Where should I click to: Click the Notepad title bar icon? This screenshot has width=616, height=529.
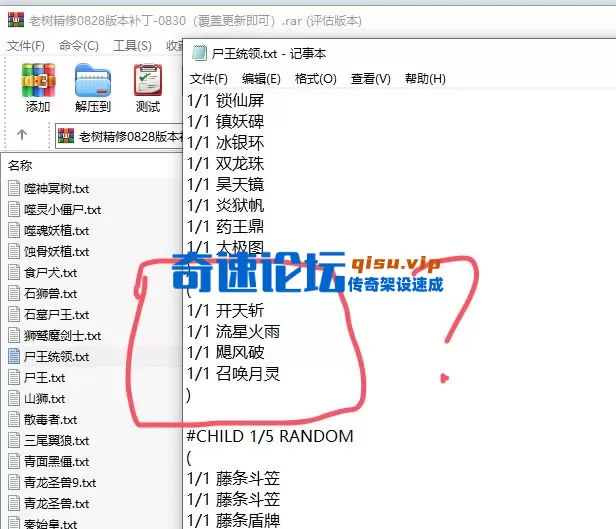point(199,53)
